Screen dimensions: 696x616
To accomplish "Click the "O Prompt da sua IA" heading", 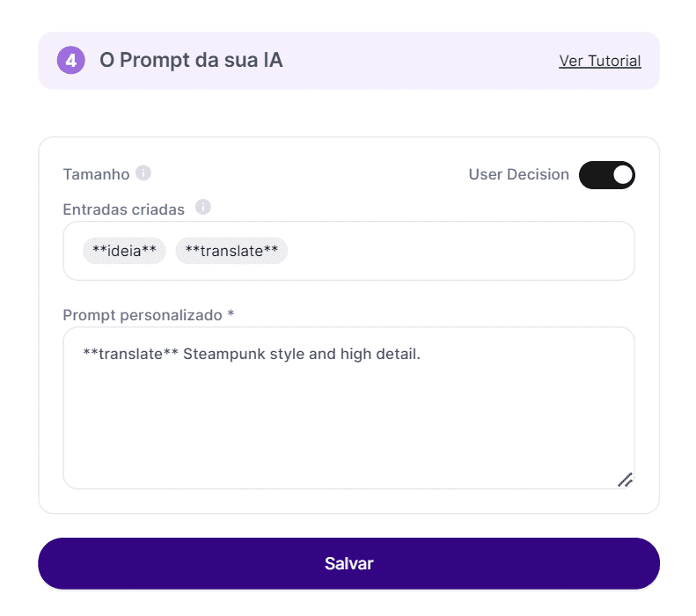I will 191,61.
